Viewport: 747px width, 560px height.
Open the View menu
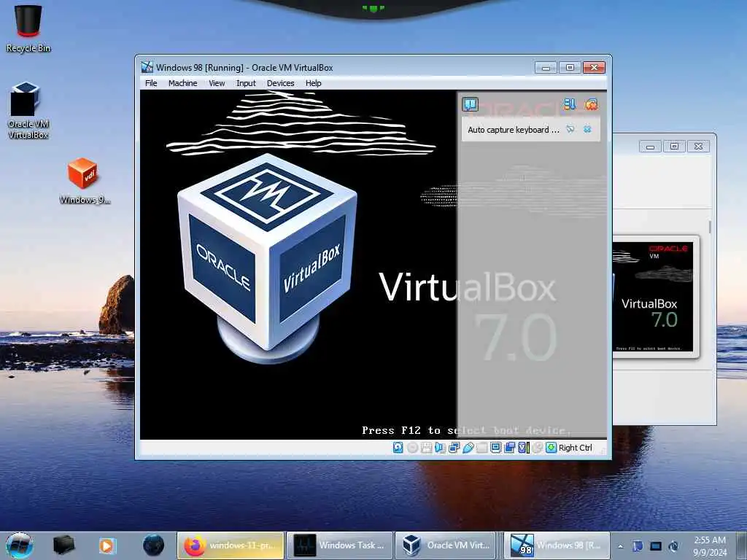[217, 83]
